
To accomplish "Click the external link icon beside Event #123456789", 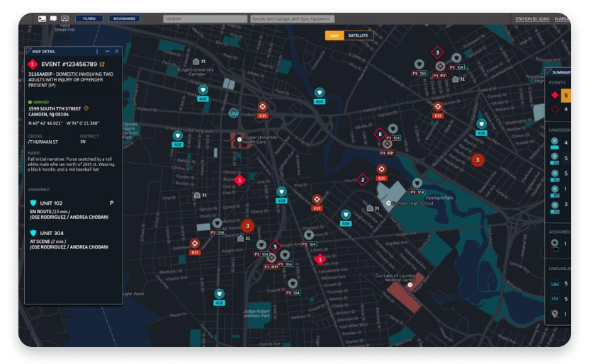I will (101, 64).
